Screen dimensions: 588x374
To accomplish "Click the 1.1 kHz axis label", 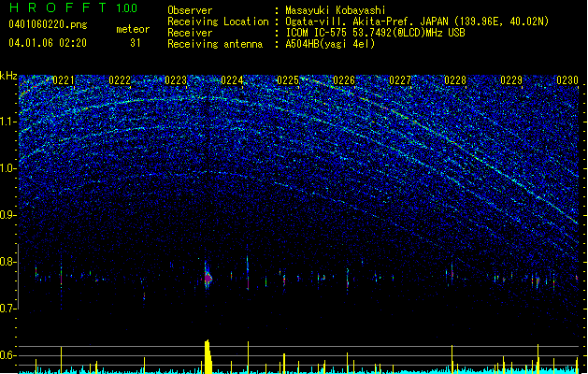I will [x=8, y=122].
